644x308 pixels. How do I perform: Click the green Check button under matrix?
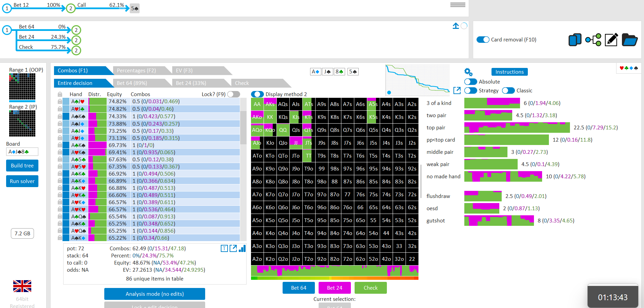pyautogui.click(x=371, y=288)
